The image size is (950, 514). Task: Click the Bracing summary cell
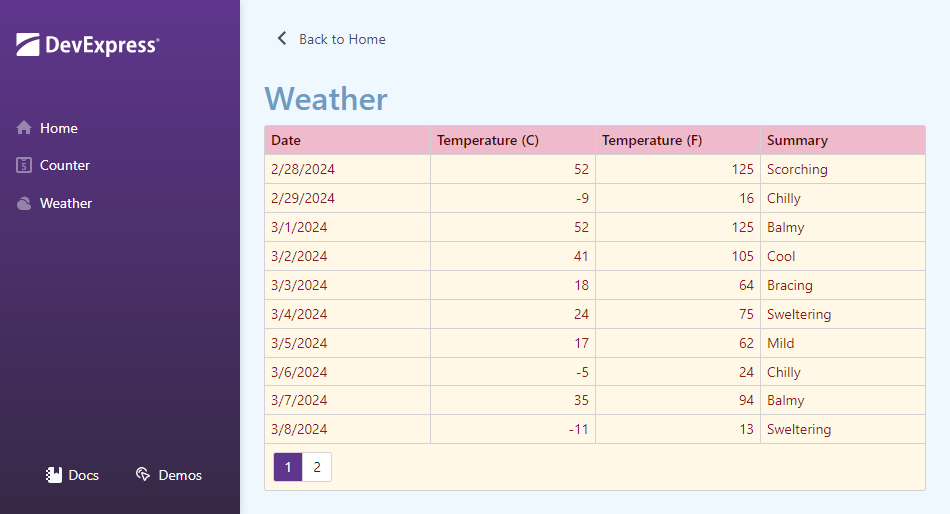click(x=843, y=285)
